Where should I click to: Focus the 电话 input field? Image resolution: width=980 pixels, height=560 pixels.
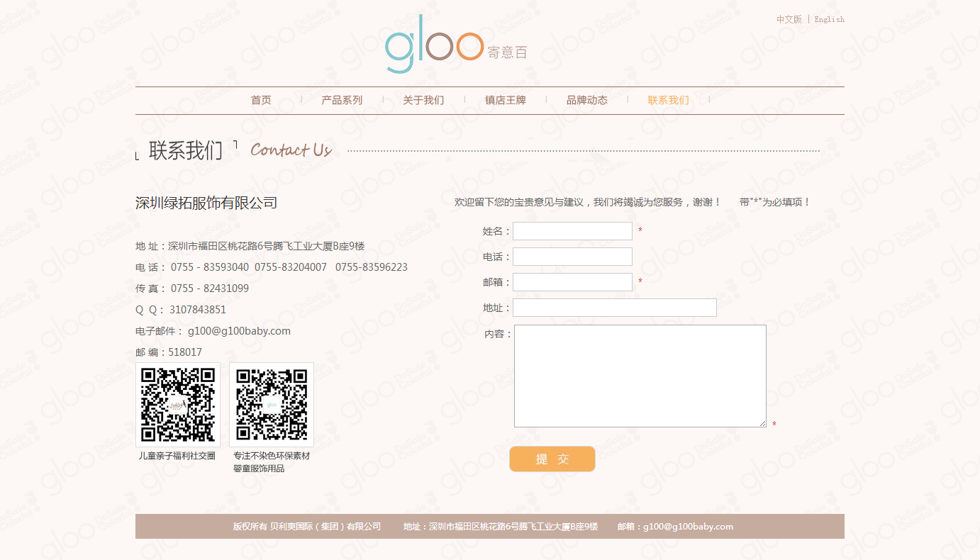point(572,257)
